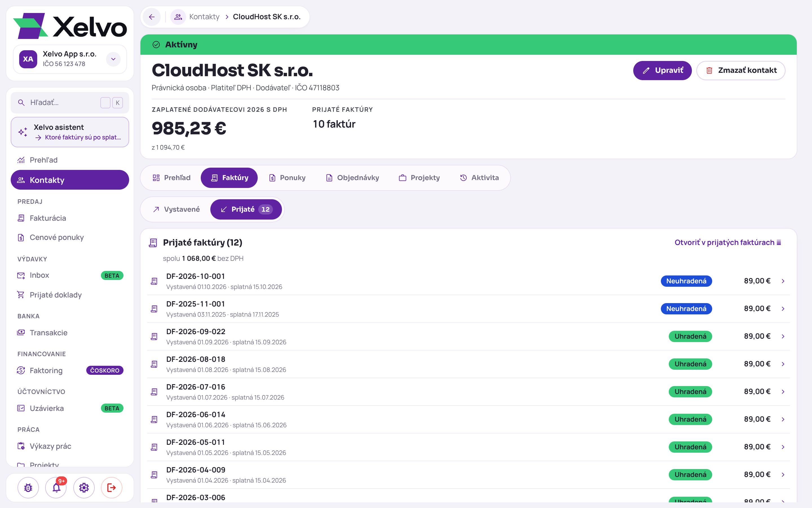Open DF-2026-10-001 row chevron
This screenshot has width=812, height=508.
click(x=783, y=281)
